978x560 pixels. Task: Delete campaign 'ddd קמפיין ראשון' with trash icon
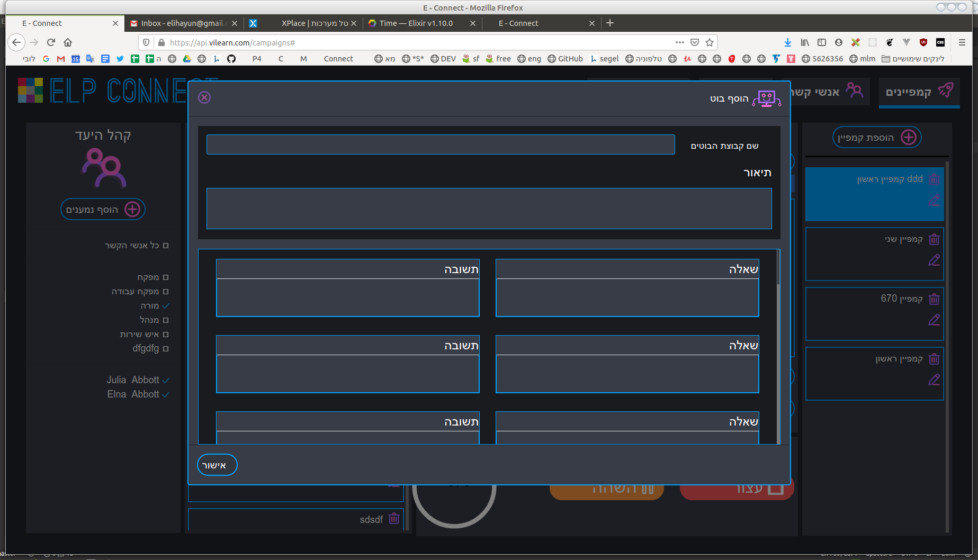pyautogui.click(x=934, y=179)
